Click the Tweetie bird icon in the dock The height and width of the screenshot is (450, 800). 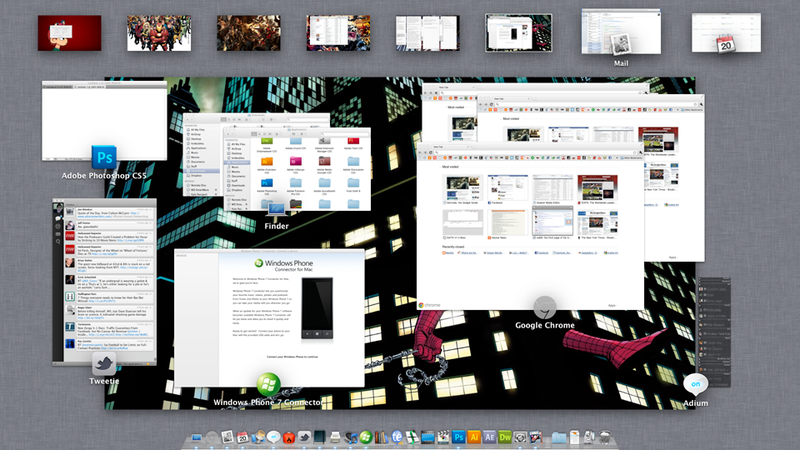(x=305, y=437)
